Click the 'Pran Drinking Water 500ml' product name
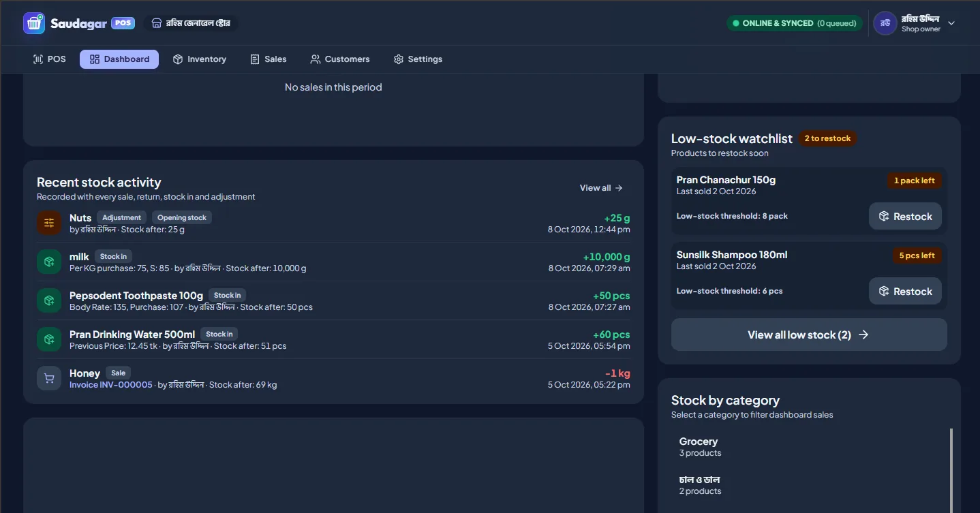Screen dimensions: 980x513 pyautogui.click(x=132, y=335)
